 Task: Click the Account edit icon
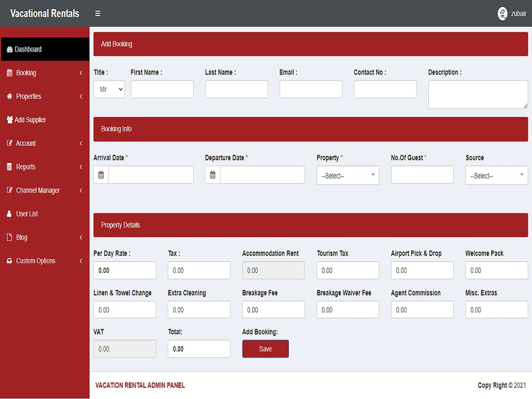(10, 143)
